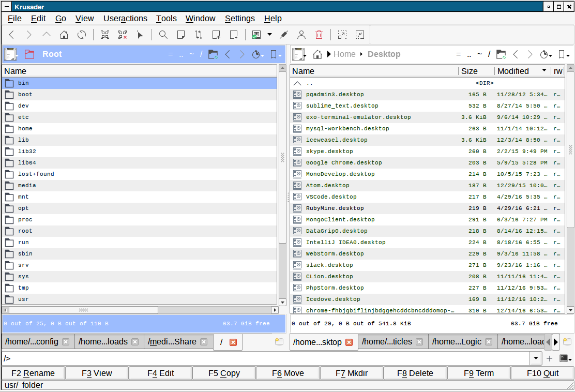Click the F2 Rename button
The image size is (575, 392).
click(33, 373)
